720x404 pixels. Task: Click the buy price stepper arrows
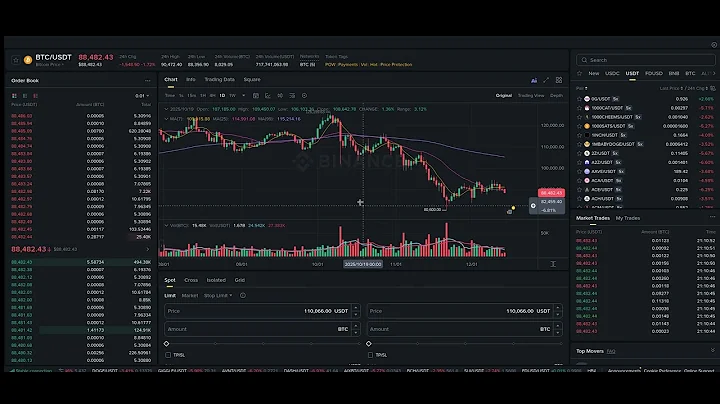point(355,311)
